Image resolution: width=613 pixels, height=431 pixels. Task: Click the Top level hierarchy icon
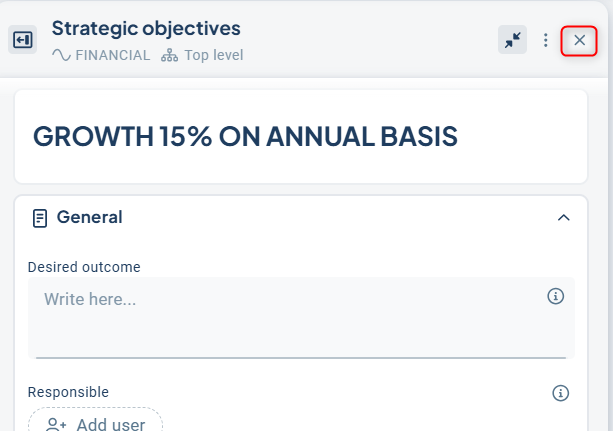pos(169,55)
